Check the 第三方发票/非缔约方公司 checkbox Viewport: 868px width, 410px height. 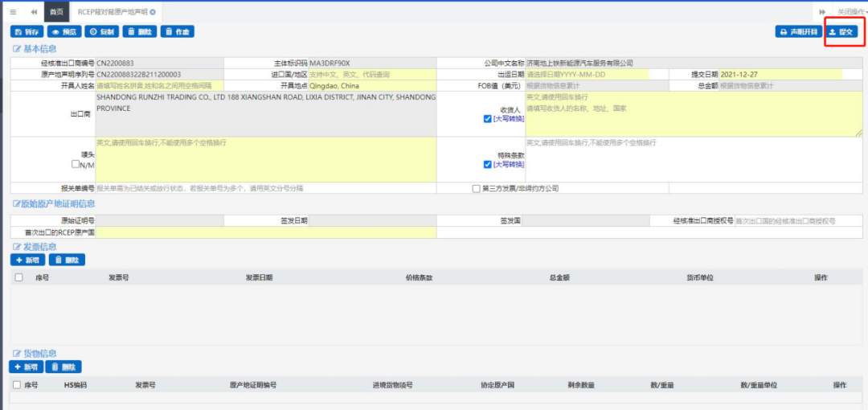click(477, 188)
